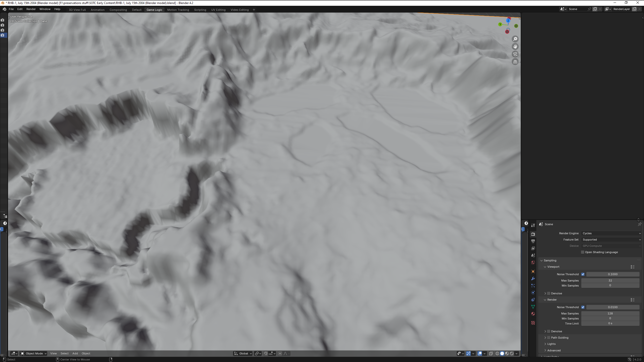Enable the Open Shading Language checkbox
Viewport: 644px width, 362px height.
(x=582, y=252)
